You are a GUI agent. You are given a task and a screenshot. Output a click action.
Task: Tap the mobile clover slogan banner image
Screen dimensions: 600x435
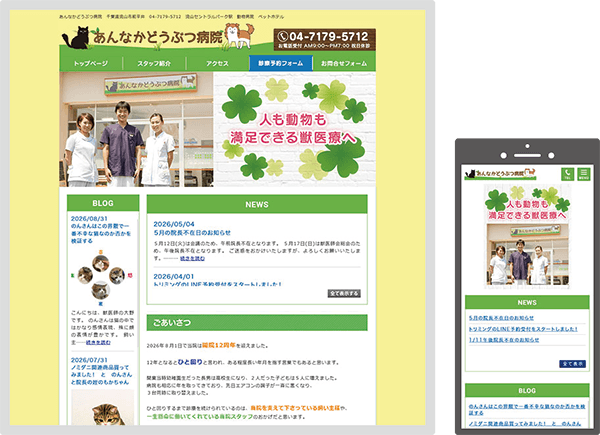tap(527, 204)
